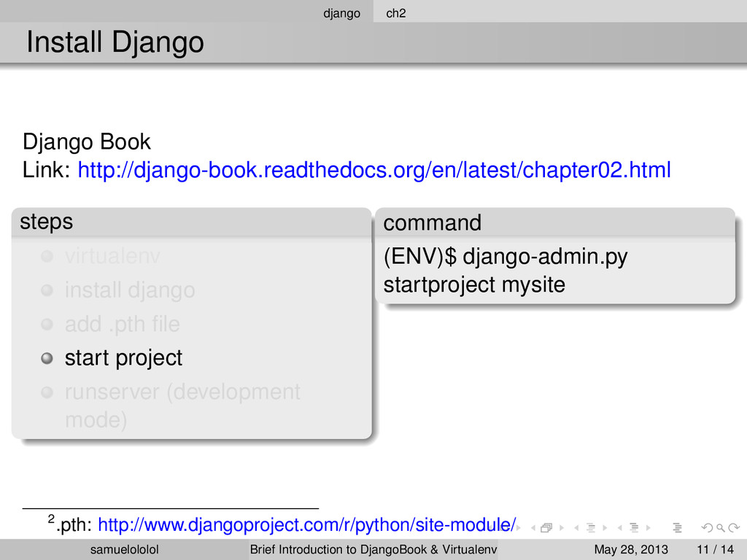Go to next frame arrow
This screenshot has height=560, width=747.
[562, 528]
